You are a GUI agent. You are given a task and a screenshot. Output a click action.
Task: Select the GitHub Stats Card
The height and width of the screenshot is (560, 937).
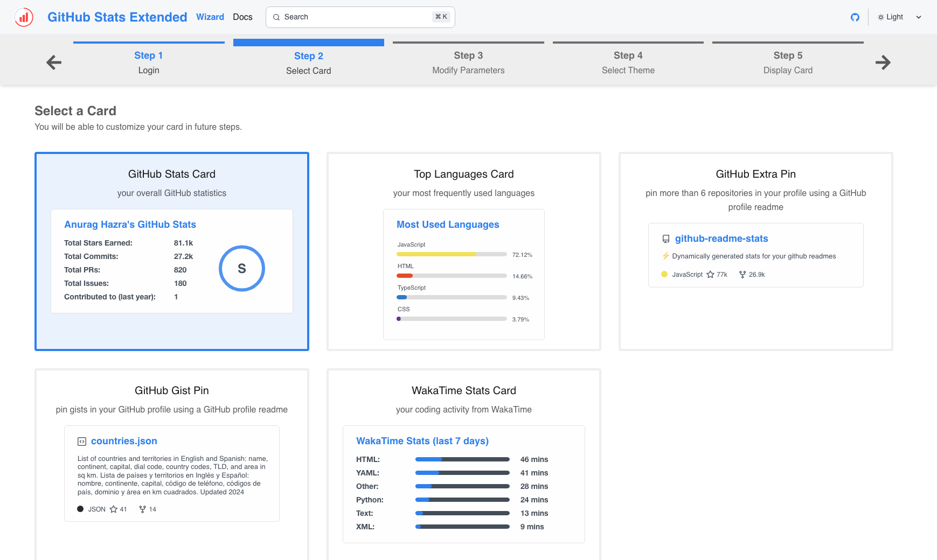(x=172, y=251)
